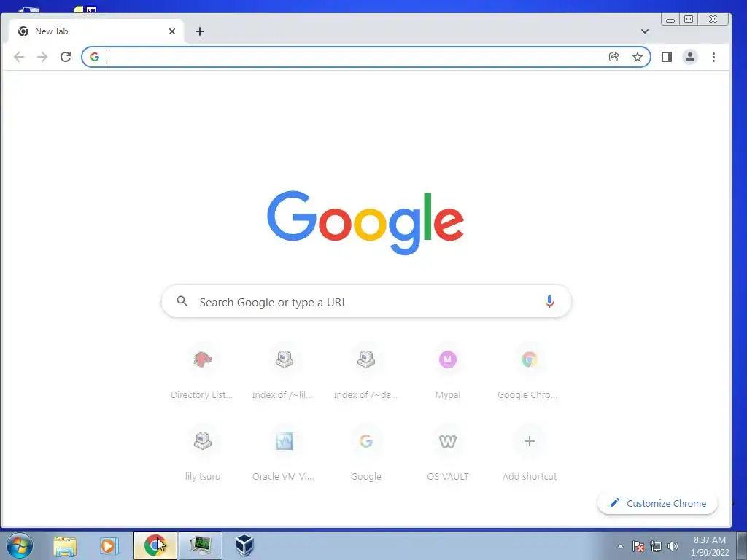
Task: Open the Directory List shortcut
Action: 203,373
